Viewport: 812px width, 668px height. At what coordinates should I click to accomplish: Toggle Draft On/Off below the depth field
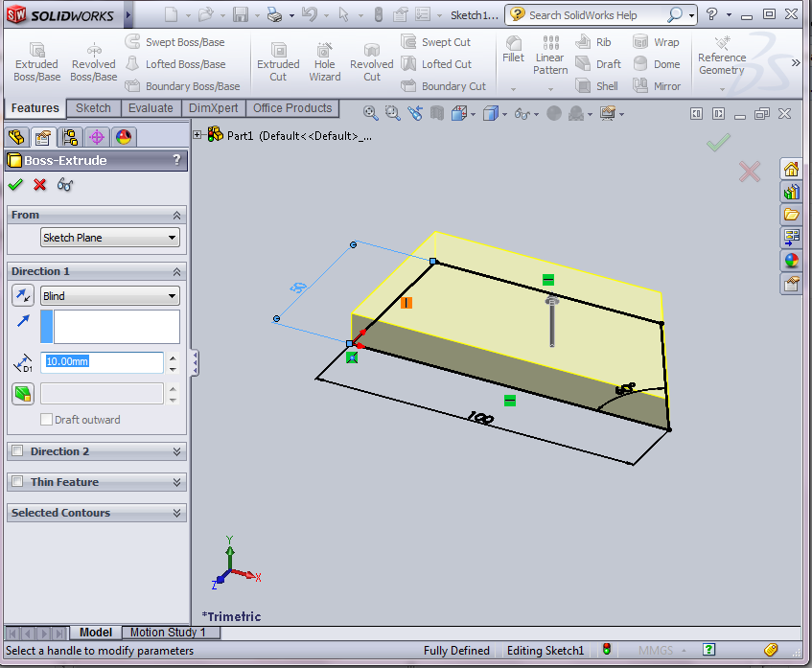22,394
